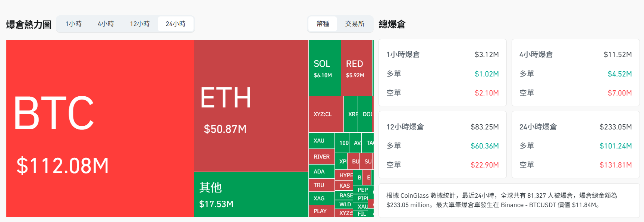Click the DOG heatmap tile
The image size is (644, 222).
365,114
